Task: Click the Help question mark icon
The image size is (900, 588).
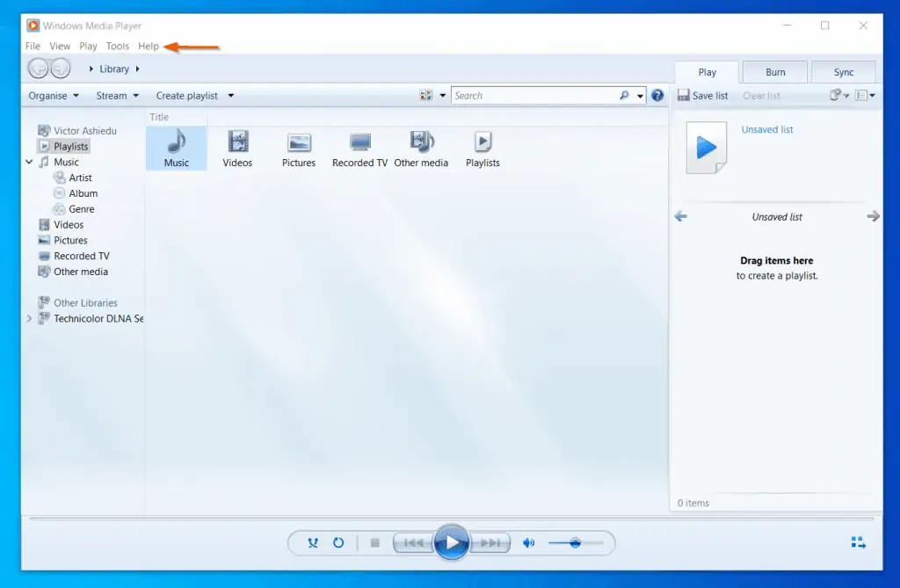Action: (657, 95)
